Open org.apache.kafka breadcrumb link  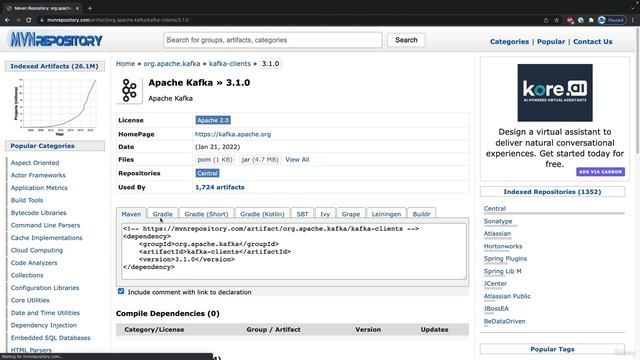(172, 64)
